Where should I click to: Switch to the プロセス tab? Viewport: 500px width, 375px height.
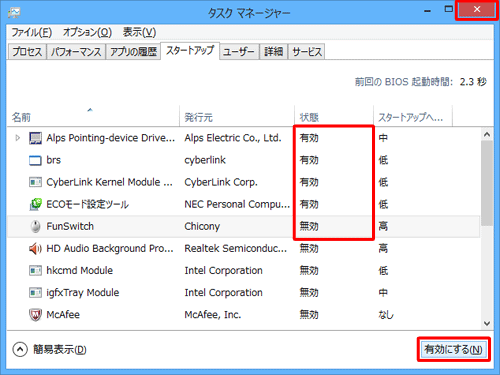click(x=27, y=52)
